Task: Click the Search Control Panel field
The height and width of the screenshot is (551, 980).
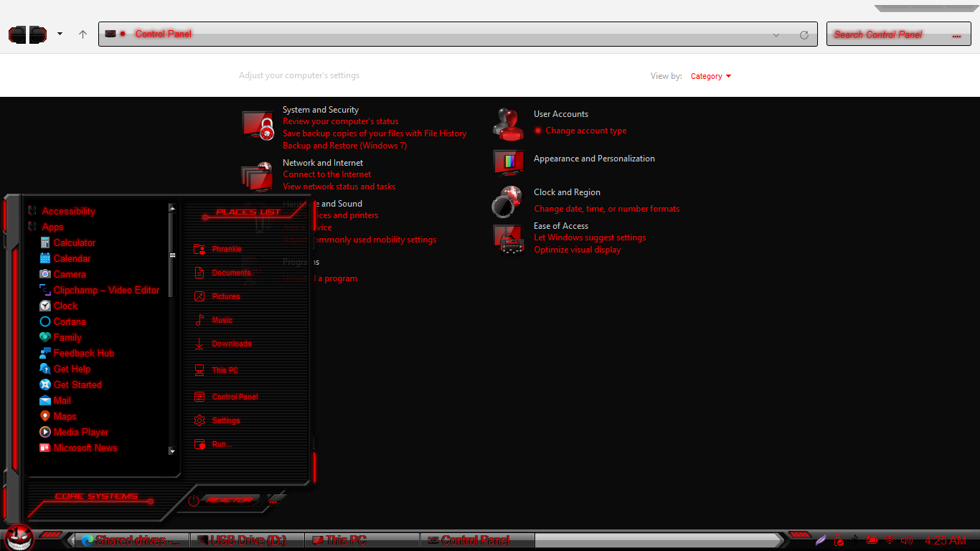Action: pyautogui.click(x=899, y=34)
